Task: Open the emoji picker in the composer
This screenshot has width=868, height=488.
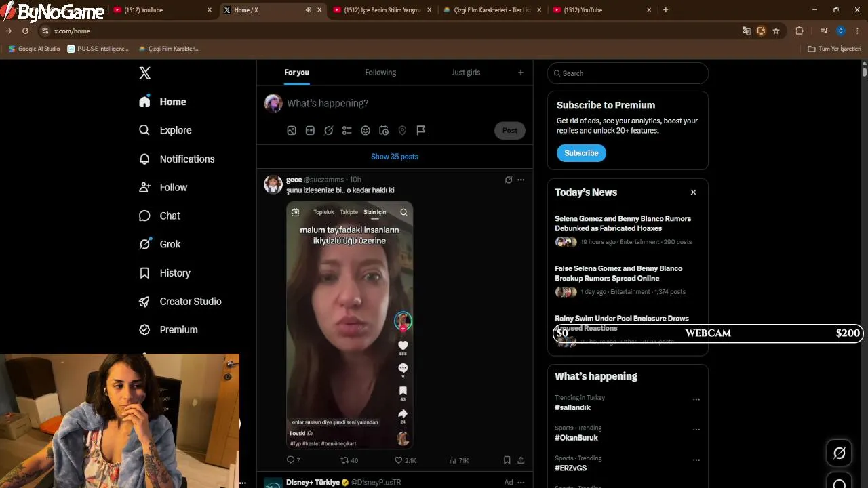Action: point(366,130)
